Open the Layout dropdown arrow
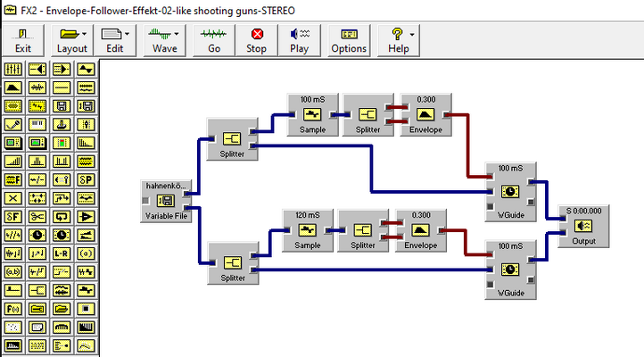Image resolution: width=644 pixels, height=357 pixels. click(x=84, y=34)
